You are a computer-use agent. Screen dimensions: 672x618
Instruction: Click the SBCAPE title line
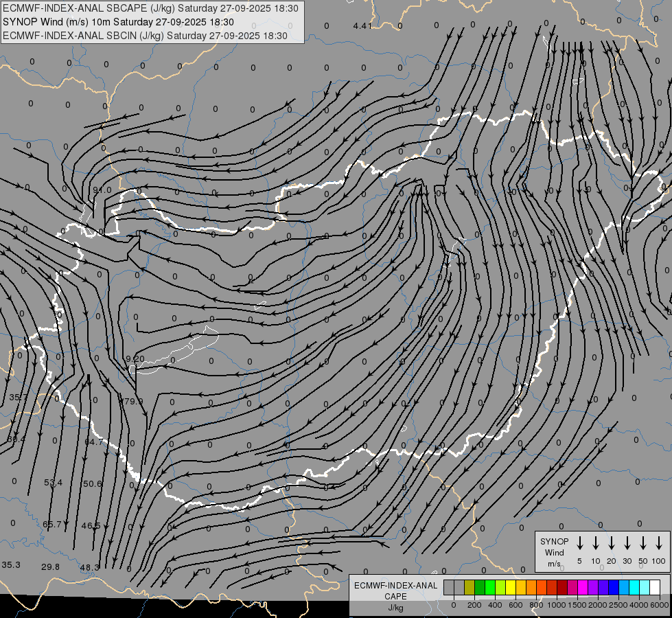pos(150,8)
